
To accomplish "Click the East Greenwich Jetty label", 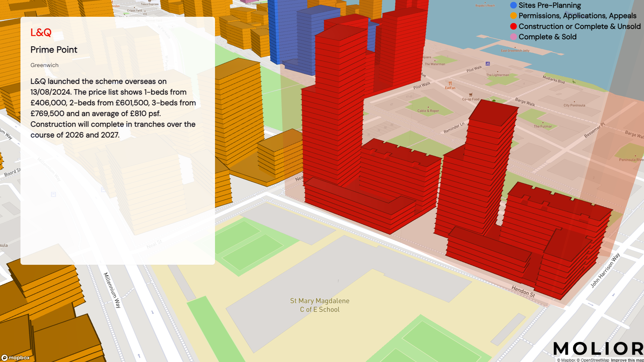I will 515,51.
